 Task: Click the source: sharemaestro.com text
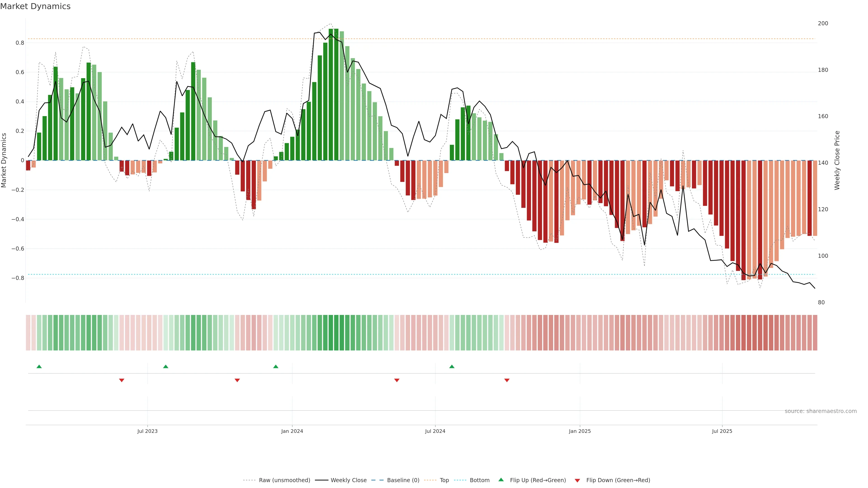tap(821, 411)
